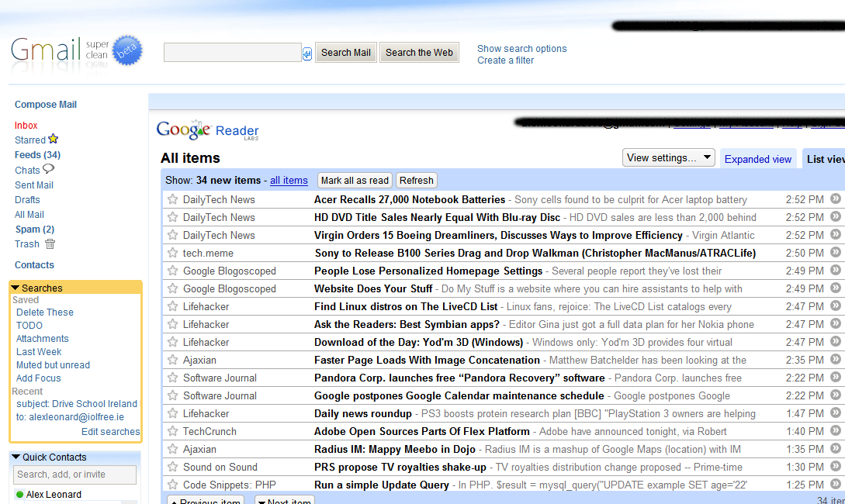
Task: Star the Run a simple Update Query item
Action: coord(172,484)
